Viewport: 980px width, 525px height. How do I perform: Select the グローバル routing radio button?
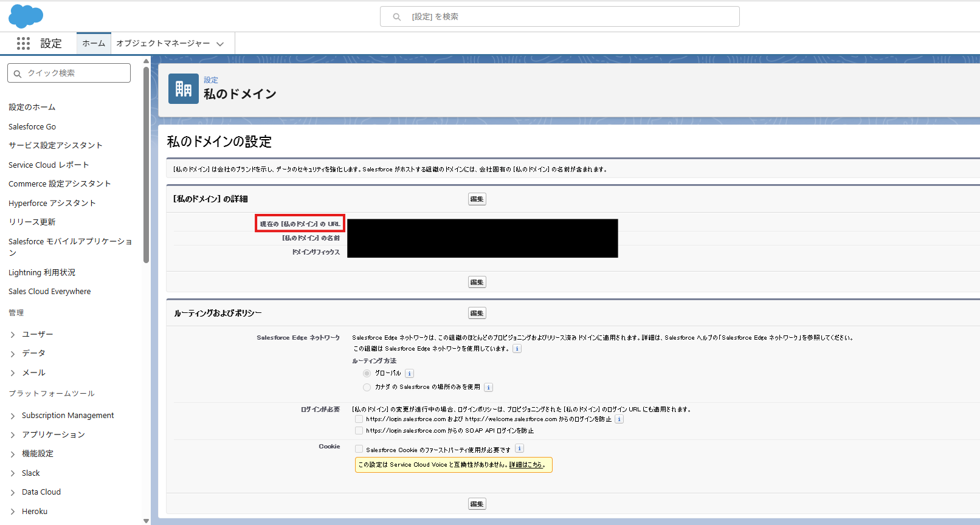tap(367, 374)
